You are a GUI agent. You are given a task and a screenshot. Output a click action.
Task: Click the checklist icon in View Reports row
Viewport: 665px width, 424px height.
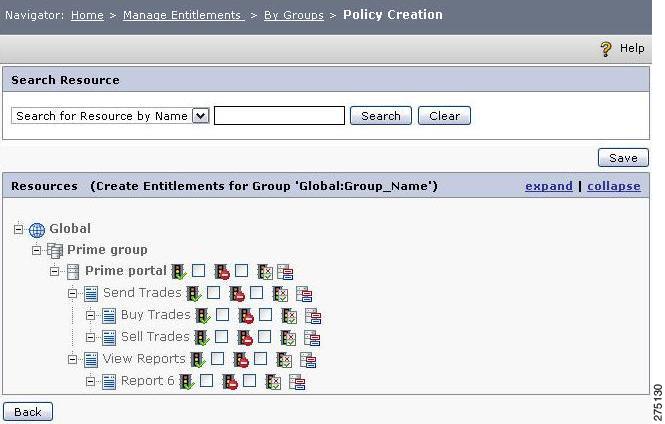pos(285,360)
